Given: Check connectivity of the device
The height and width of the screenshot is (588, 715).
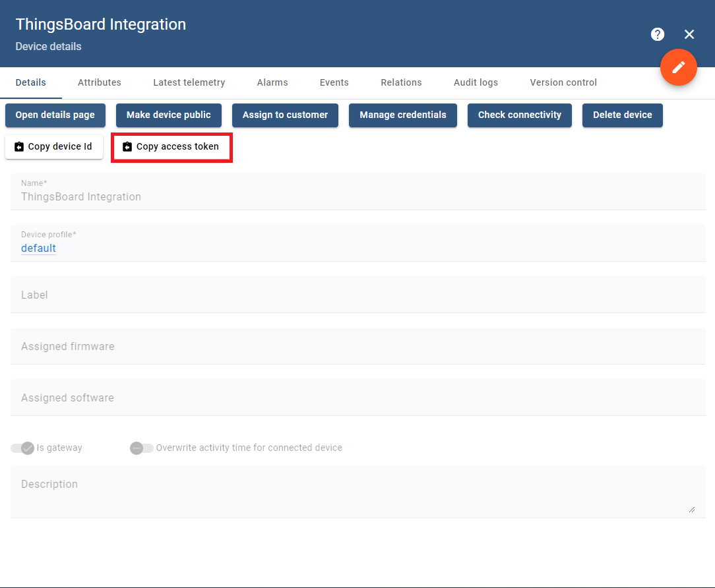Looking at the screenshot, I should [519, 115].
